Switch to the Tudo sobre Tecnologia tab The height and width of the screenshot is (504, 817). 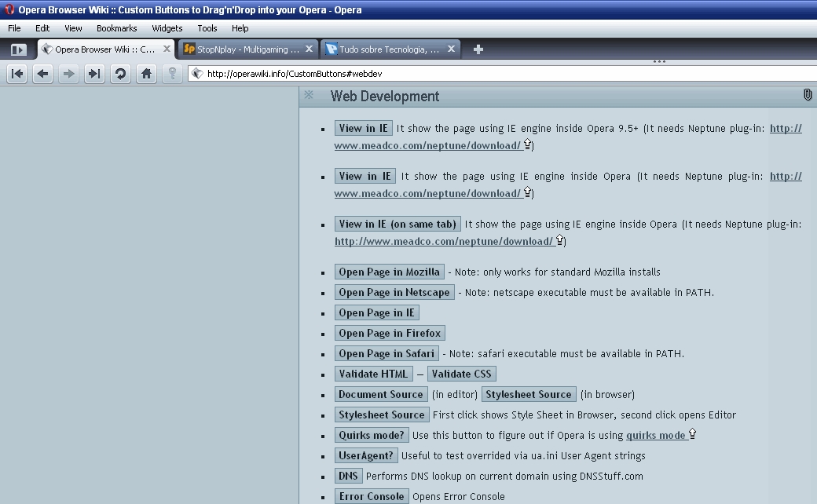point(390,49)
